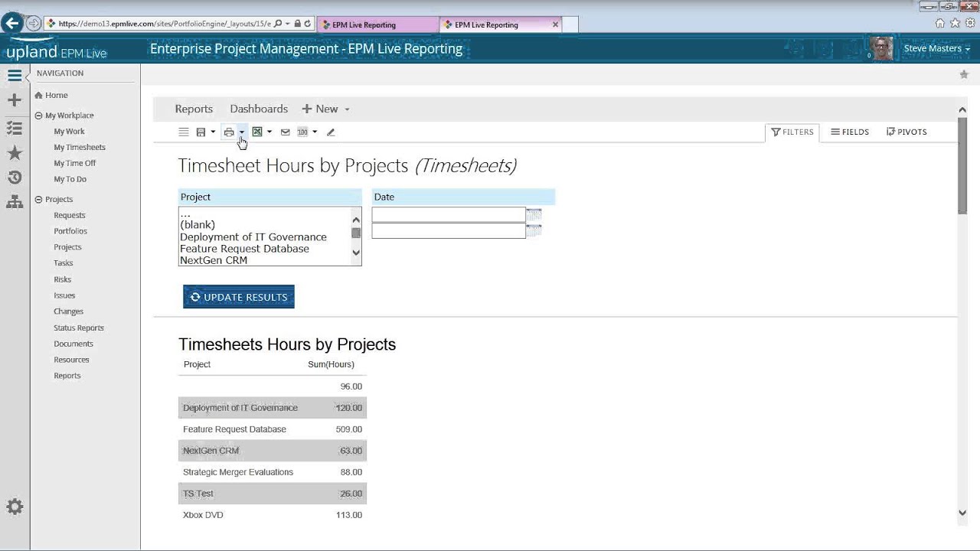Click the Project list scroll up arrow
Screen dimensions: 980x551
tap(356, 220)
